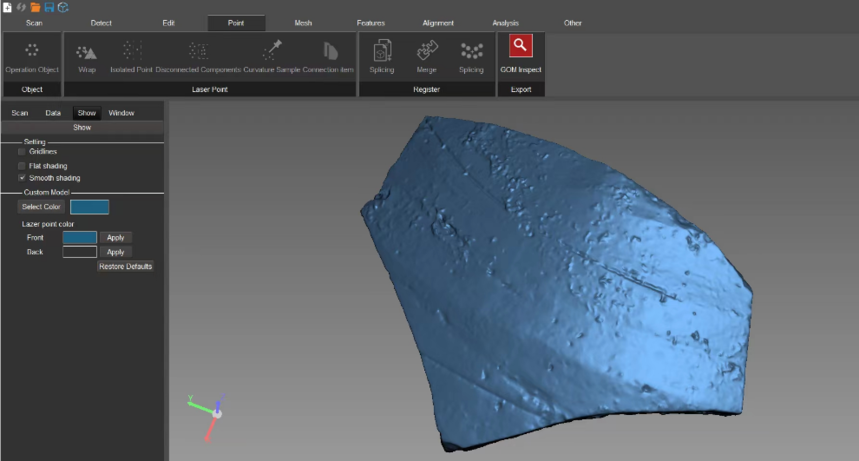The image size is (859, 461).
Task: Click the Splicing icon with stacked documents
Action: coord(382,57)
